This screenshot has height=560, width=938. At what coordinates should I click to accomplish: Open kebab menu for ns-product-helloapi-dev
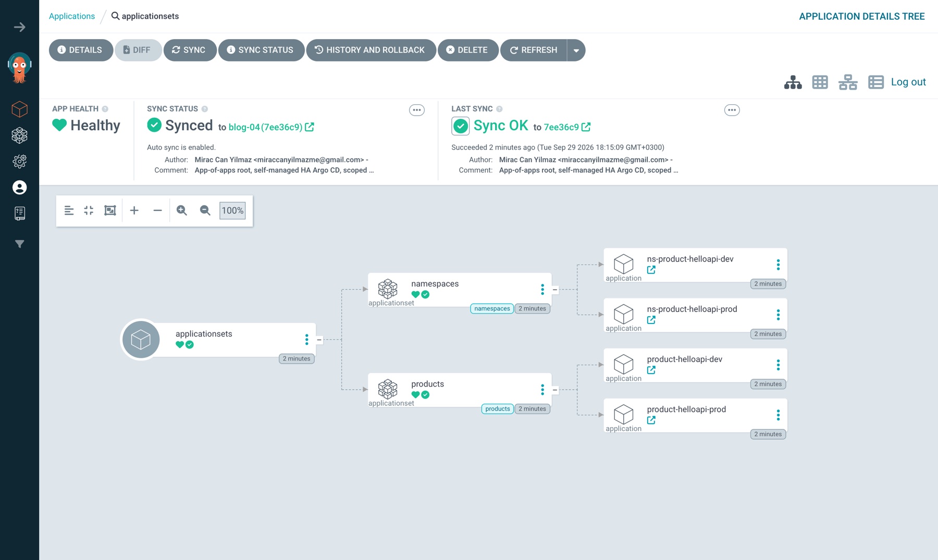pos(778,265)
